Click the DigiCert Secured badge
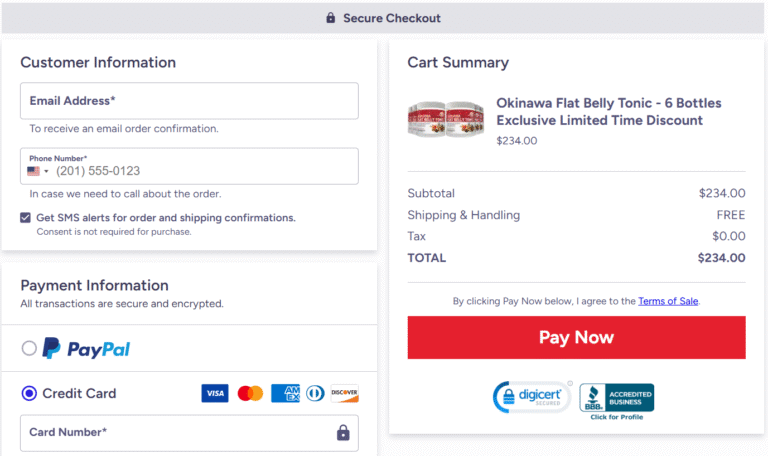This screenshot has width=768, height=456. [531, 397]
